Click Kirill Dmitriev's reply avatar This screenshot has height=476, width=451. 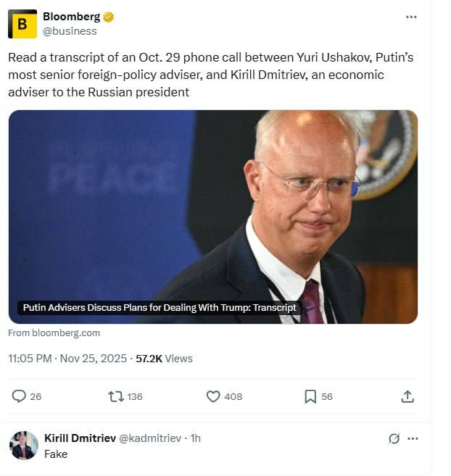tap(23, 446)
